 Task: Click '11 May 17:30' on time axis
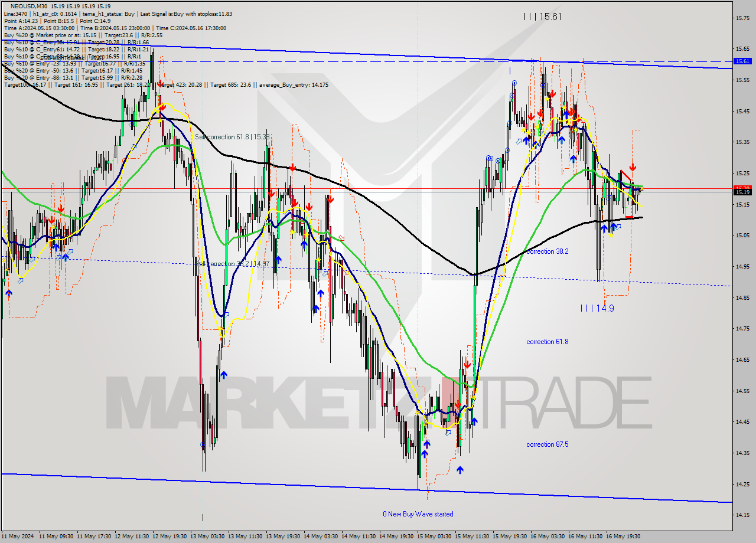(94, 537)
